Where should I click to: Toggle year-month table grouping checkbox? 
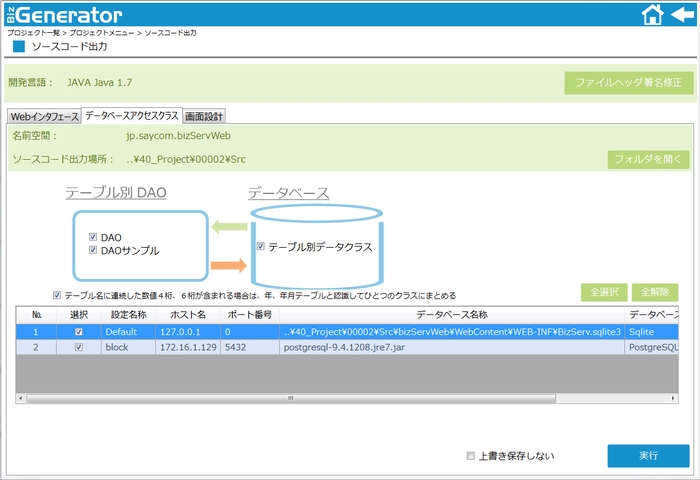pyautogui.click(x=57, y=296)
